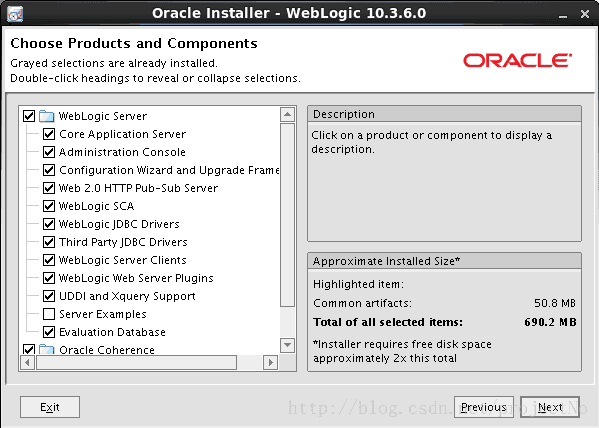Click the installer icon in title bar
The width and height of the screenshot is (599, 428).
point(15,14)
